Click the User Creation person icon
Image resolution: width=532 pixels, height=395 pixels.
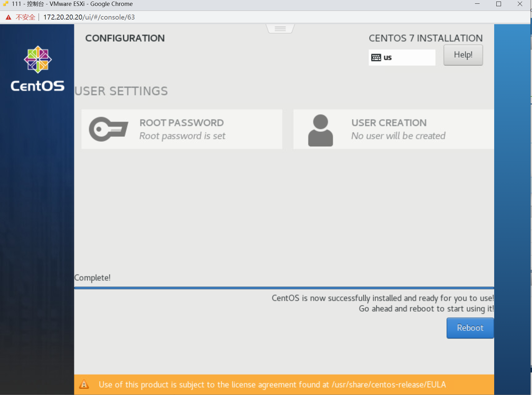(x=320, y=130)
